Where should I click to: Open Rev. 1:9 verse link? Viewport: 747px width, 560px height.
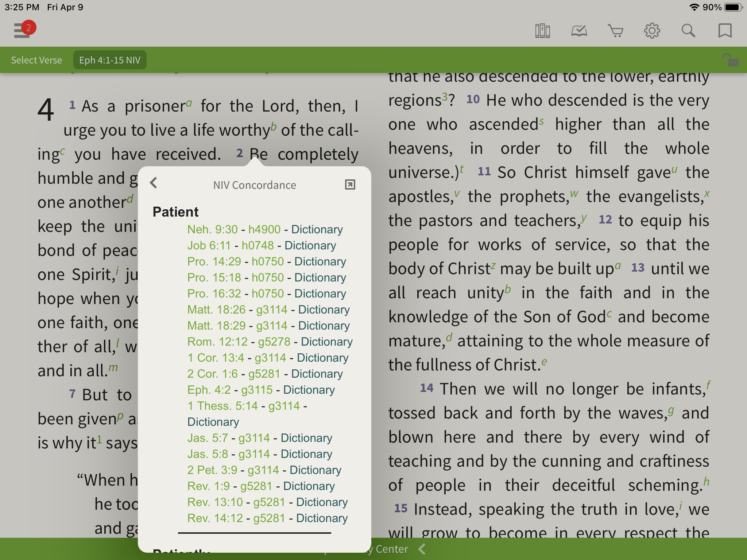(208, 486)
